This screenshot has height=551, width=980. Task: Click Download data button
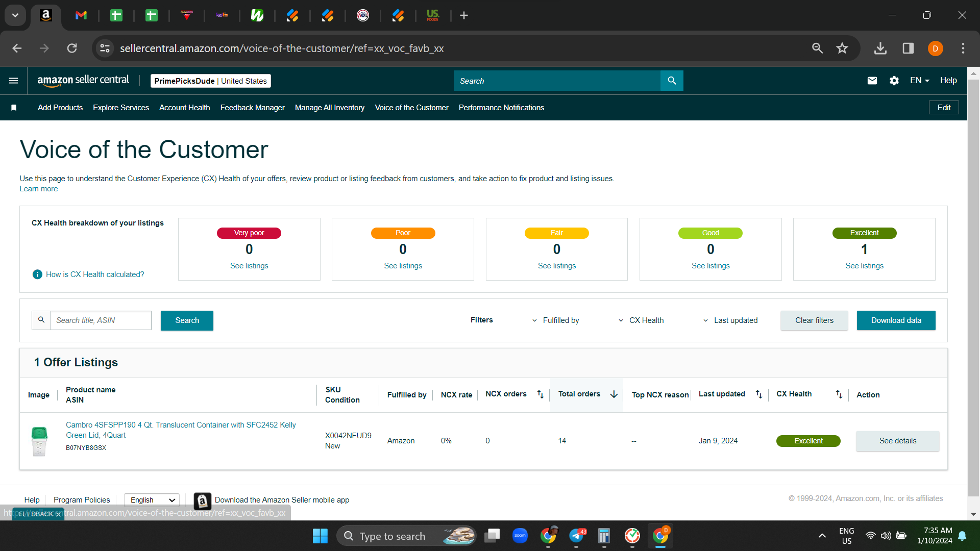click(896, 320)
